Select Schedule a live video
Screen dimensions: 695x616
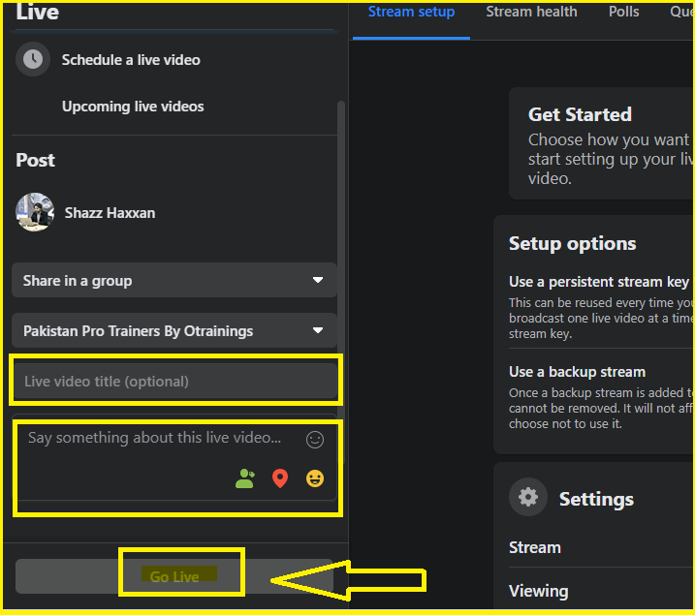tap(131, 60)
